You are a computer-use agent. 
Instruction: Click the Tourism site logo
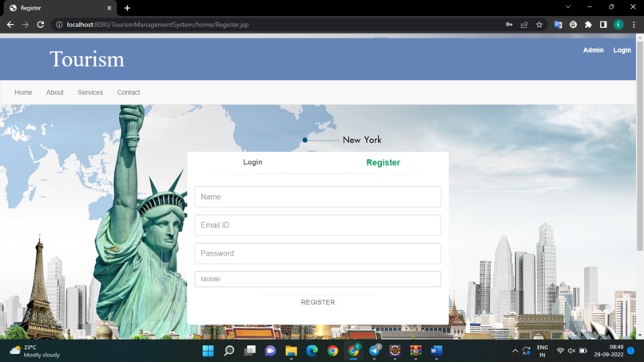(x=87, y=59)
